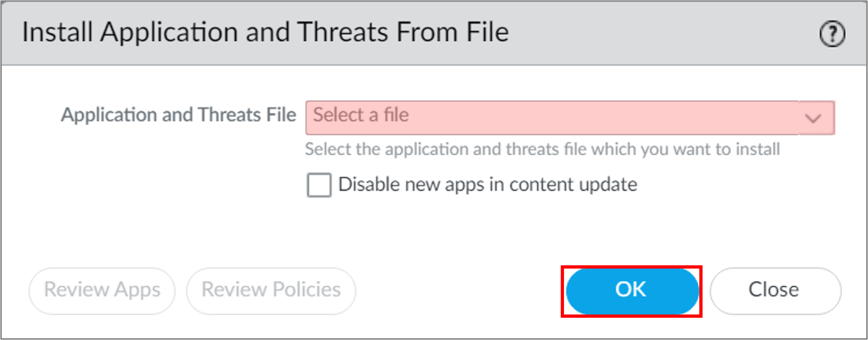Click the word 'Threats' in the dialog title

[343, 32]
